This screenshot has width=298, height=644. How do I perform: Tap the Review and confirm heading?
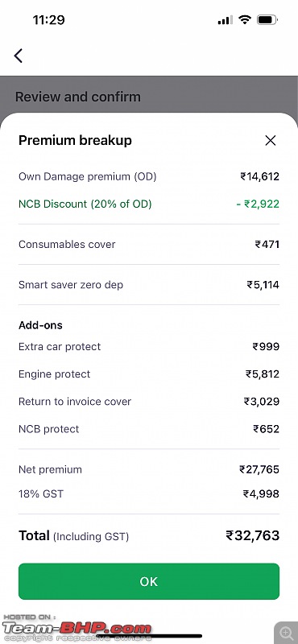click(78, 97)
